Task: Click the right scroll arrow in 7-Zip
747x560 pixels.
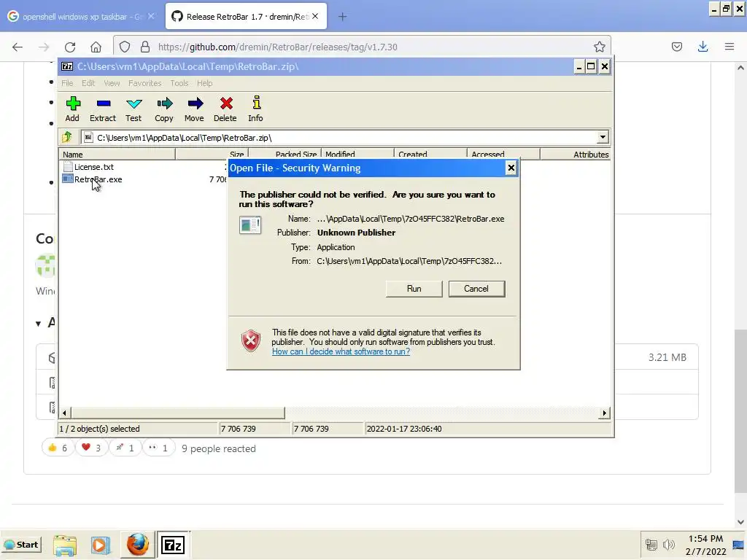Action: [605, 413]
